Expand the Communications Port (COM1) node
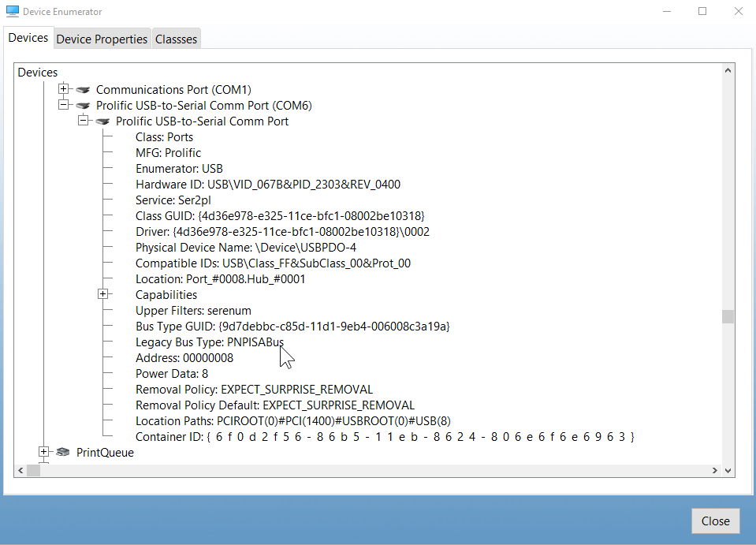The image size is (756, 545). click(x=65, y=89)
